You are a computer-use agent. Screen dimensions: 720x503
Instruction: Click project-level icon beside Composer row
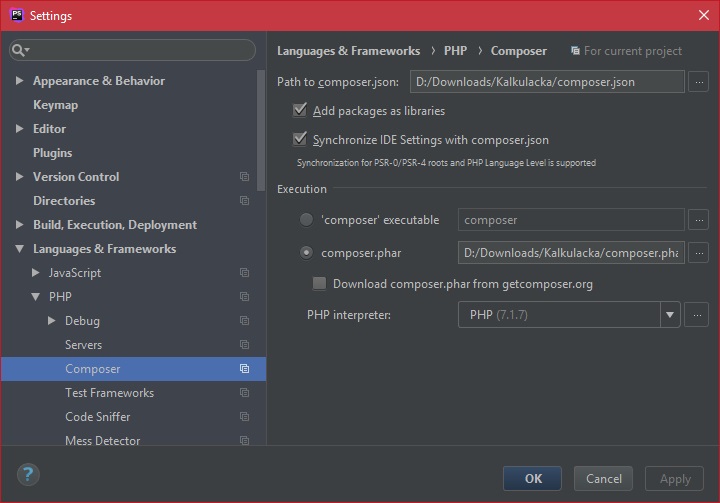244,369
